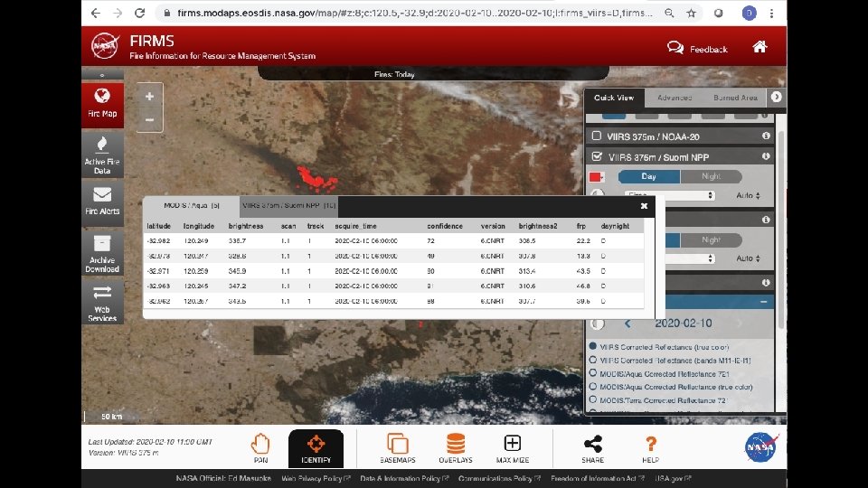The image size is (868, 488).
Task: Click the right panel vertical scrollbar
Action: [x=781, y=230]
